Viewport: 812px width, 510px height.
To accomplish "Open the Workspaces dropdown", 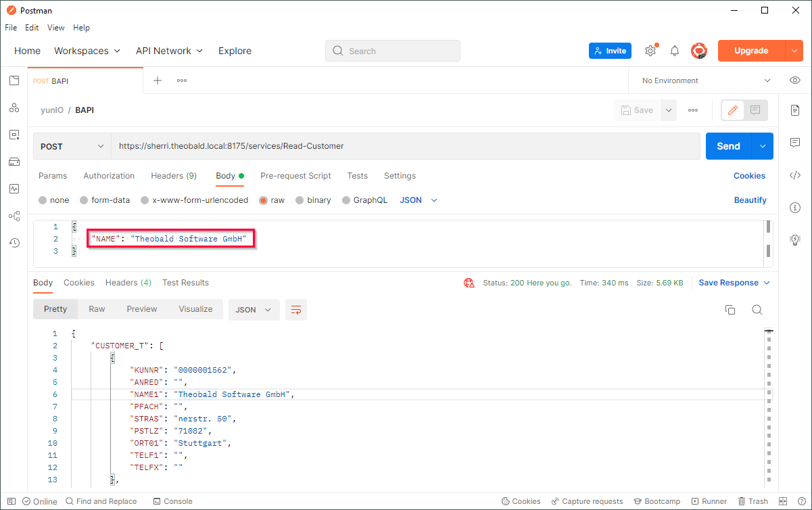I will [87, 51].
